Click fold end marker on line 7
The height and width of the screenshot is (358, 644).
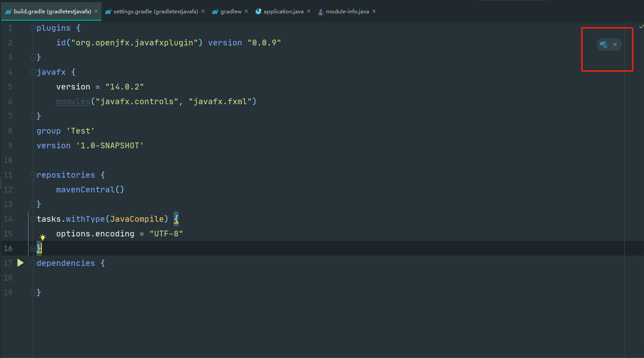(33, 116)
